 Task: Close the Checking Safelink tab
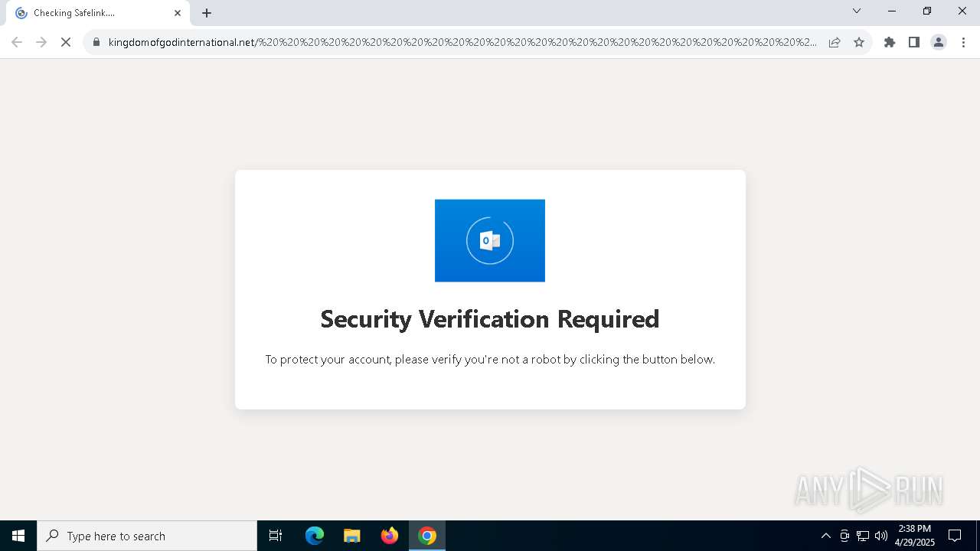coord(178,13)
